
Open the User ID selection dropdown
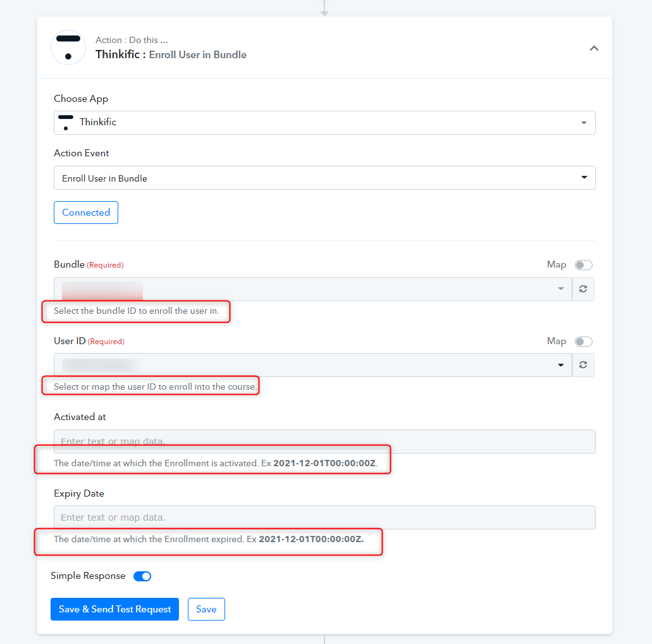click(x=312, y=365)
